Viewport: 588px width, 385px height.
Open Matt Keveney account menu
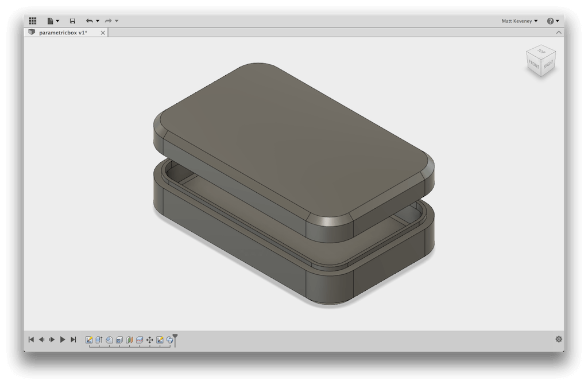click(x=520, y=21)
